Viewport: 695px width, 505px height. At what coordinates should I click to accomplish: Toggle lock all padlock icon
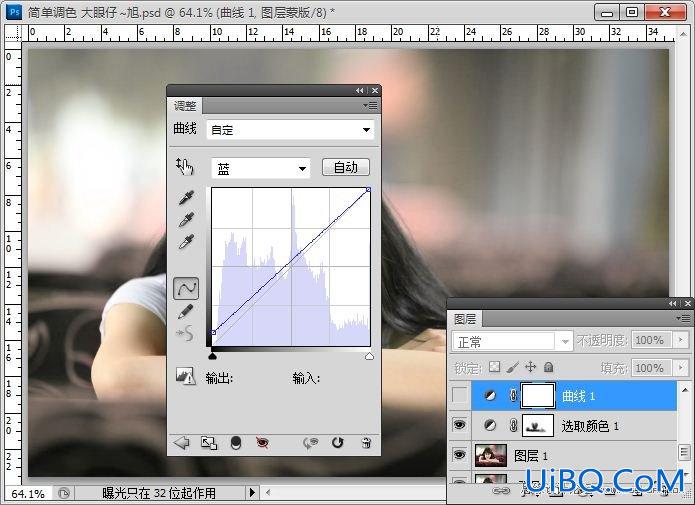548,367
